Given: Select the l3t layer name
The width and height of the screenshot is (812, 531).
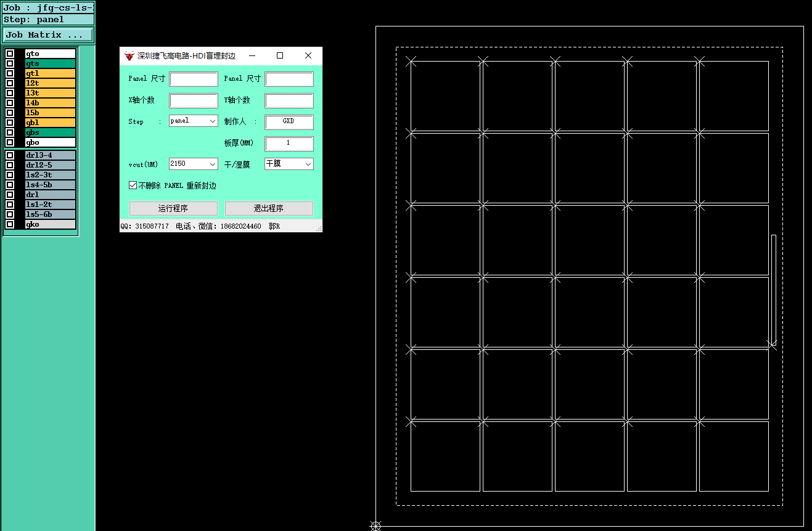Looking at the screenshot, I should 51,93.
